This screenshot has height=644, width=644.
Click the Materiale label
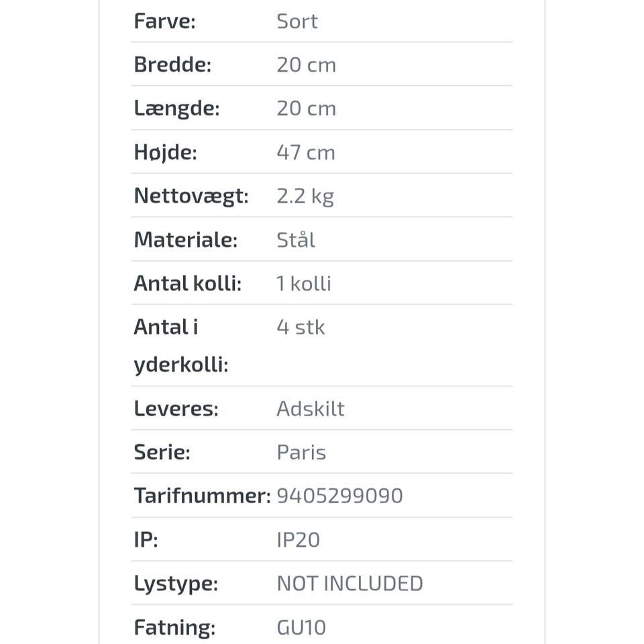(x=186, y=239)
